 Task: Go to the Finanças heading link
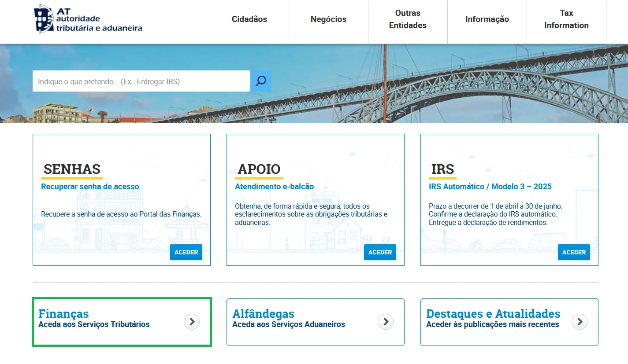pyautogui.click(x=63, y=314)
